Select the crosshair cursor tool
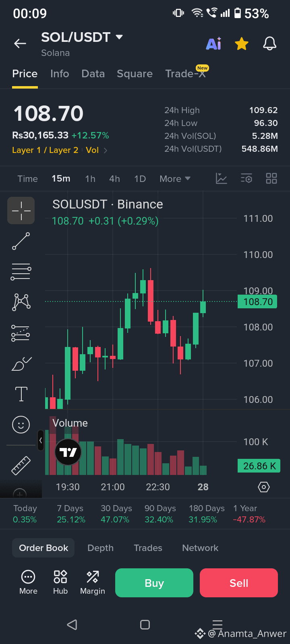Viewport: 290px width, 644px height. pyautogui.click(x=21, y=211)
